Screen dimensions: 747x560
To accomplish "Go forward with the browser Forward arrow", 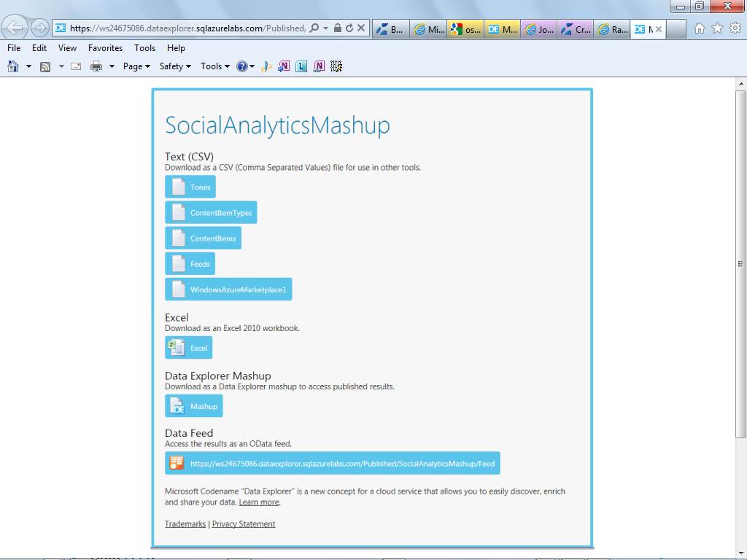I will tap(40, 28).
